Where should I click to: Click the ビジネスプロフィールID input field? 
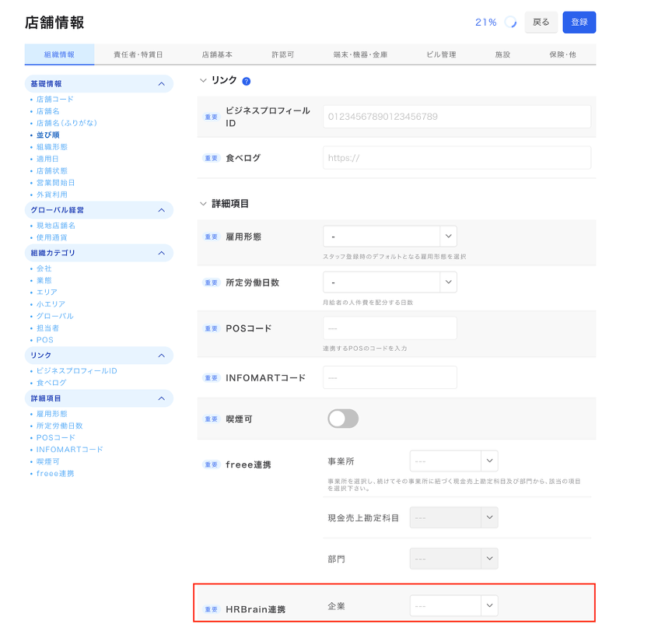[x=457, y=117]
